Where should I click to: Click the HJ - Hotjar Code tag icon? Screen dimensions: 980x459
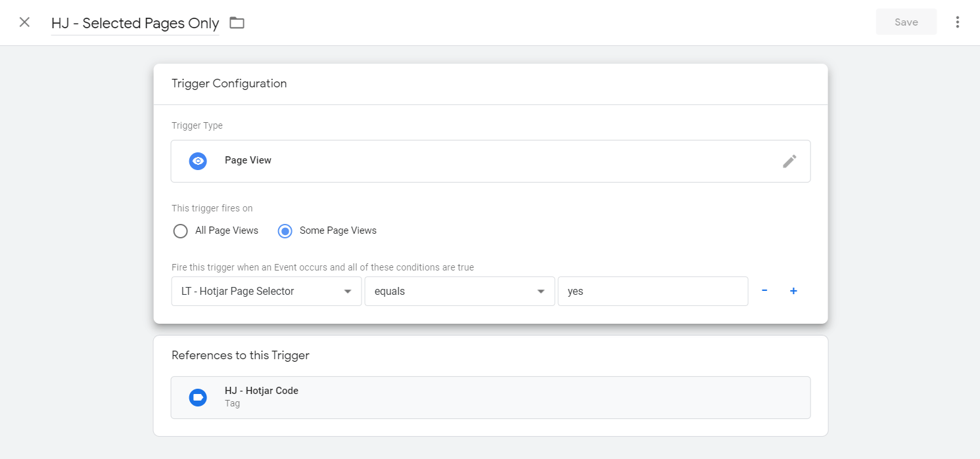[198, 397]
